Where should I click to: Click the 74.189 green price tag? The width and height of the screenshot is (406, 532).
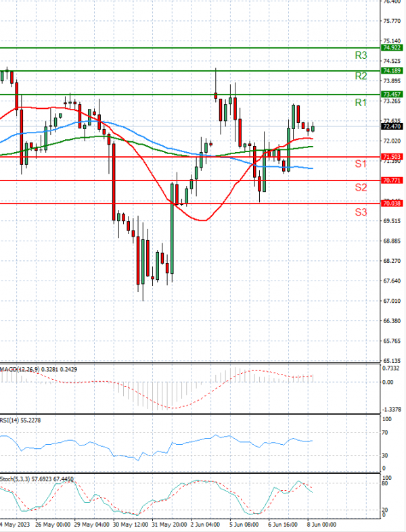[x=392, y=70]
